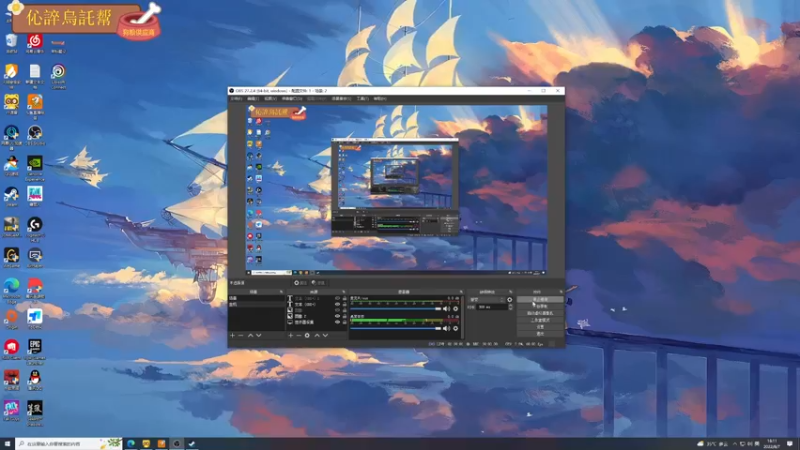Pop out the Scene Transitions dock
Screen dimensions: 800x450
511,292
